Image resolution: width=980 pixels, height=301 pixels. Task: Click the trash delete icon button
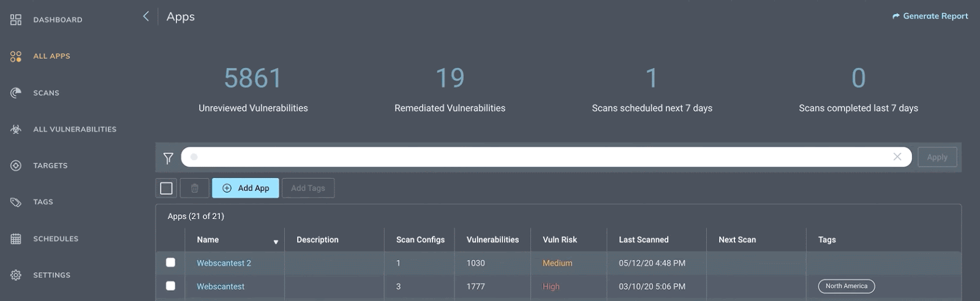195,188
